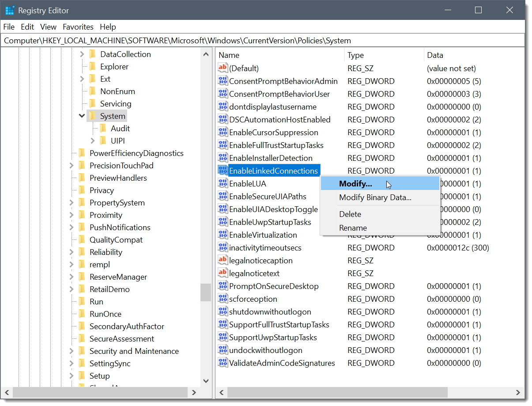
Task: Click the values pane horizontal scrollbar thumb
Action: [x=337, y=392]
